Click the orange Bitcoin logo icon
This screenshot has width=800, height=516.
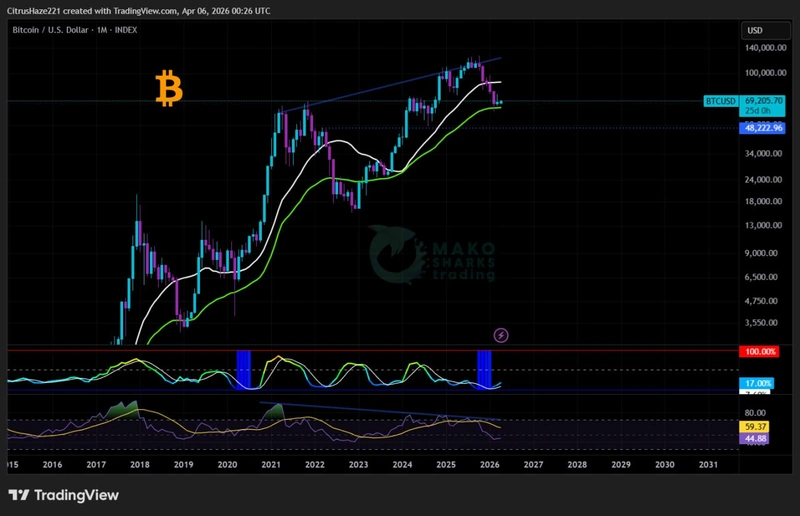169,89
